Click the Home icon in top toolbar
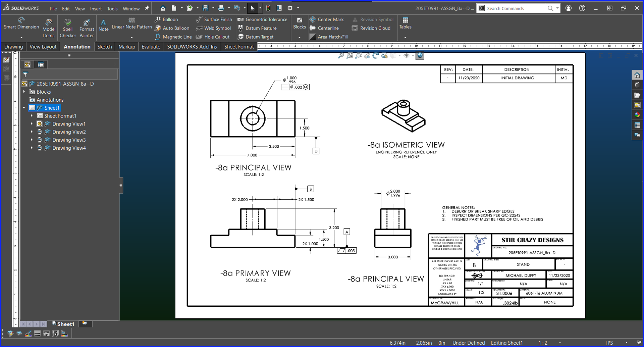 coord(163,8)
